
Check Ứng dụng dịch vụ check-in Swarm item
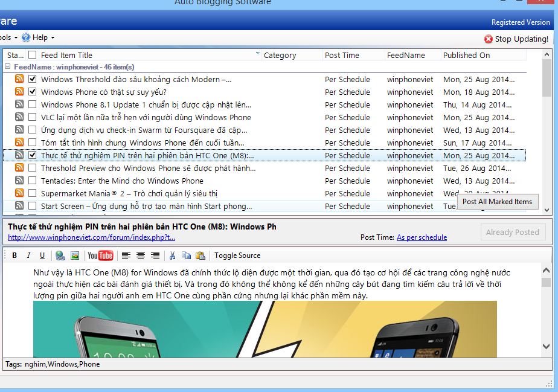coord(33,130)
